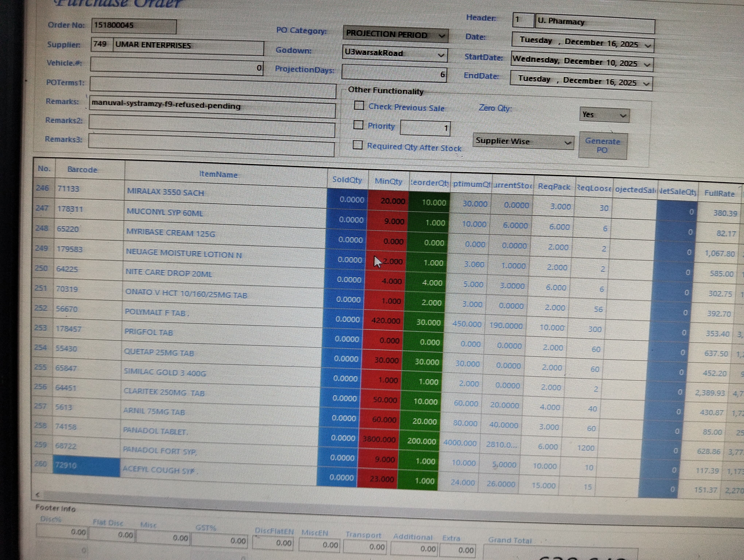Open the EndDate calendar dropdown arrow

point(646,83)
